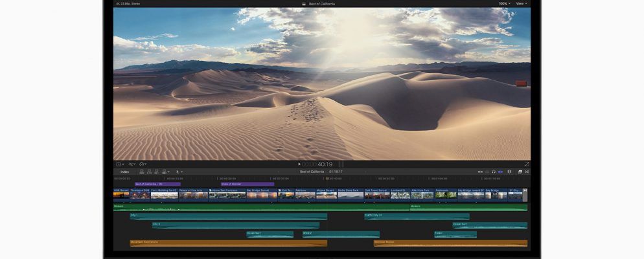Select the Lombard St clip
Image resolution: width=644 pixels, height=259 pixels.
(400, 195)
